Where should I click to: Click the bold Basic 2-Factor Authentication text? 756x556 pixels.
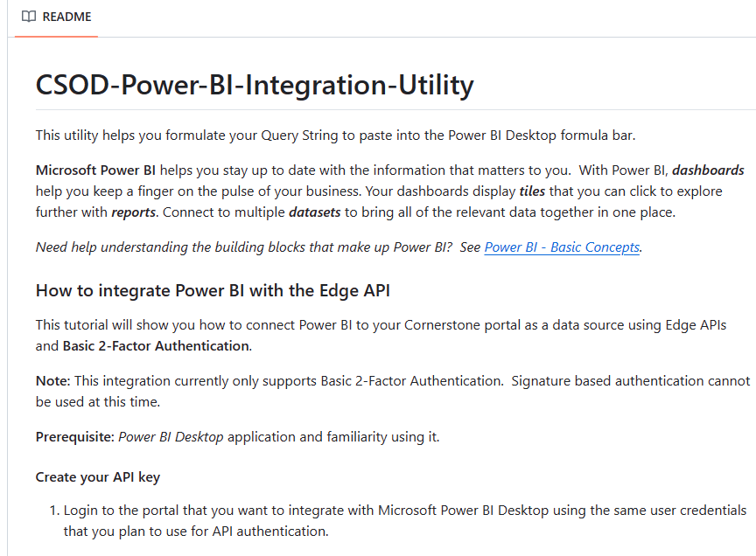157,346
